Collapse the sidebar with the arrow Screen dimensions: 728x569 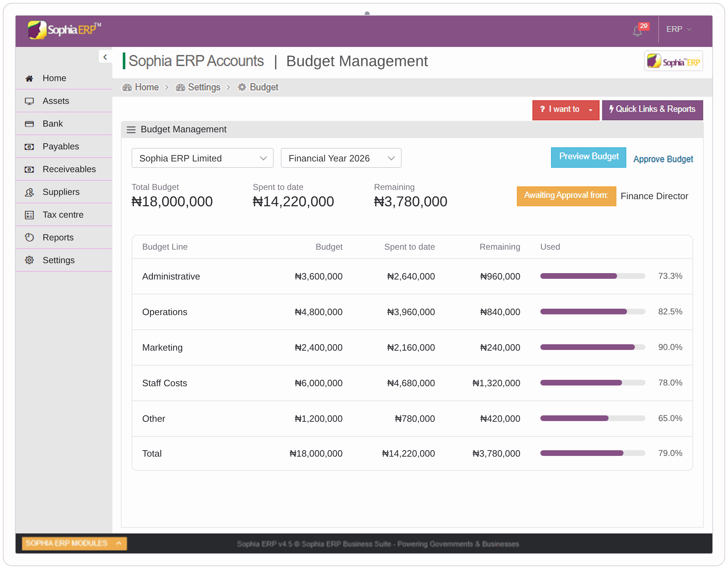click(x=105, y=57)
